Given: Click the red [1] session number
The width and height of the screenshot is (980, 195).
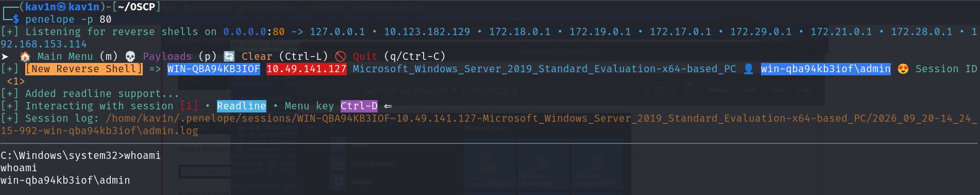Looking at the screenshot, I should [x=189, y=106].
